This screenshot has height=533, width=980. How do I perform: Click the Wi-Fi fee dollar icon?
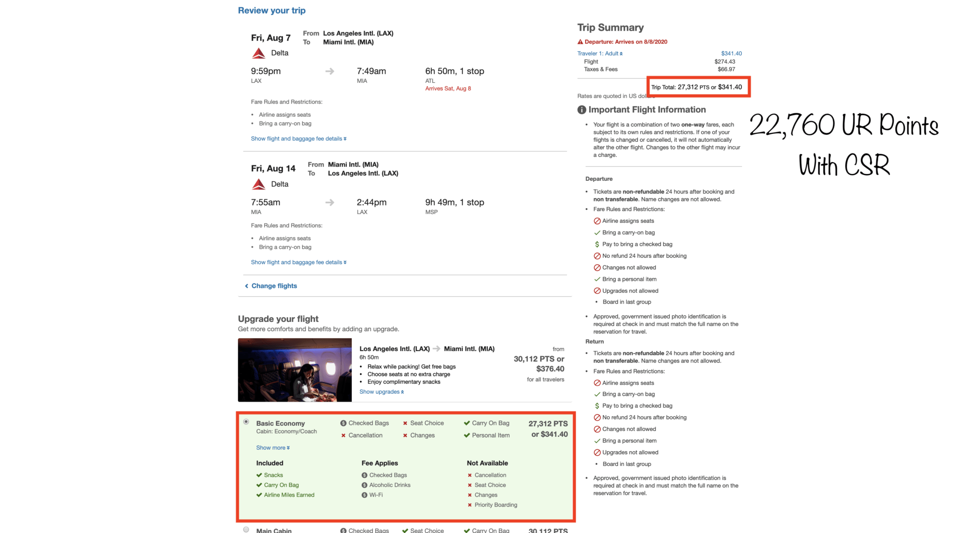tap(364, 495)
